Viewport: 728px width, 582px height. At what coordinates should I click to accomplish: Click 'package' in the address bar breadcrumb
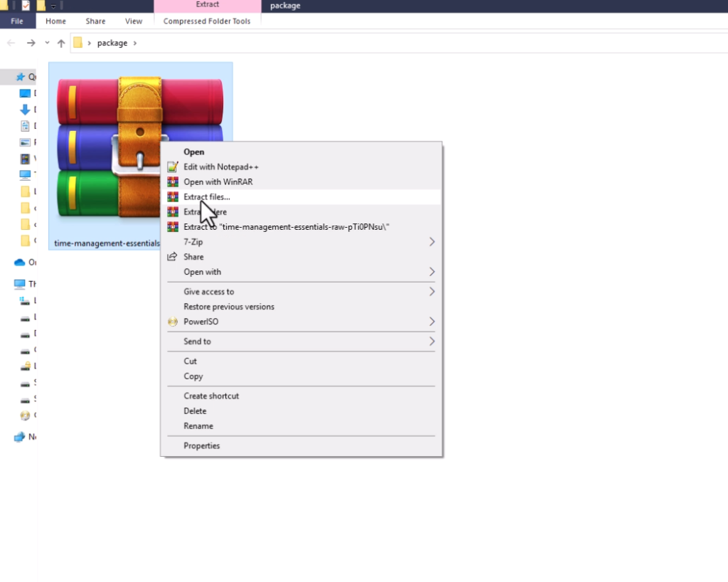click(112, 43)
